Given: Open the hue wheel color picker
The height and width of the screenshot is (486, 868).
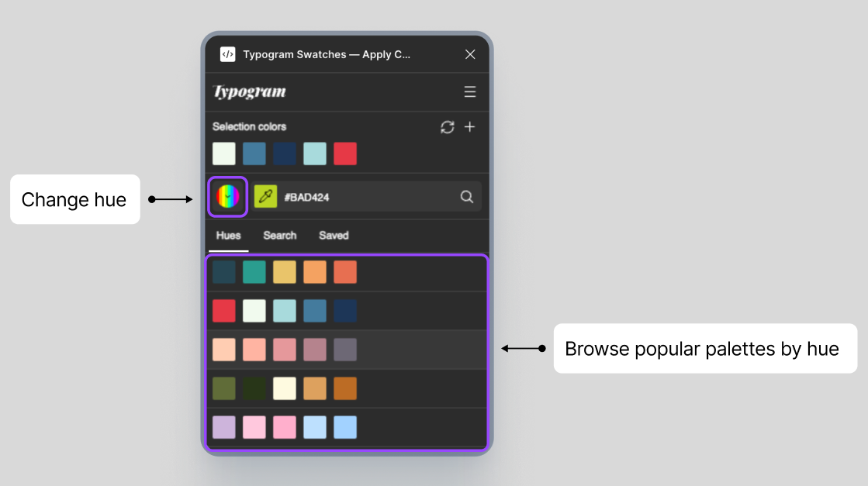Looking at the screenshot, I should [227, 196].
